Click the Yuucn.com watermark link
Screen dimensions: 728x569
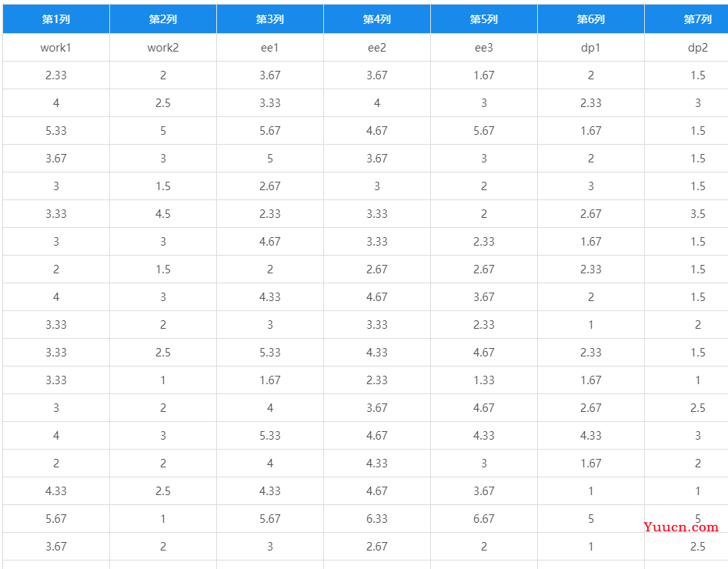(x=681, y=527)
